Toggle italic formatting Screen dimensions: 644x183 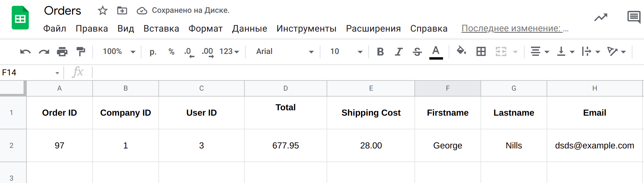(x=399, y=52)
